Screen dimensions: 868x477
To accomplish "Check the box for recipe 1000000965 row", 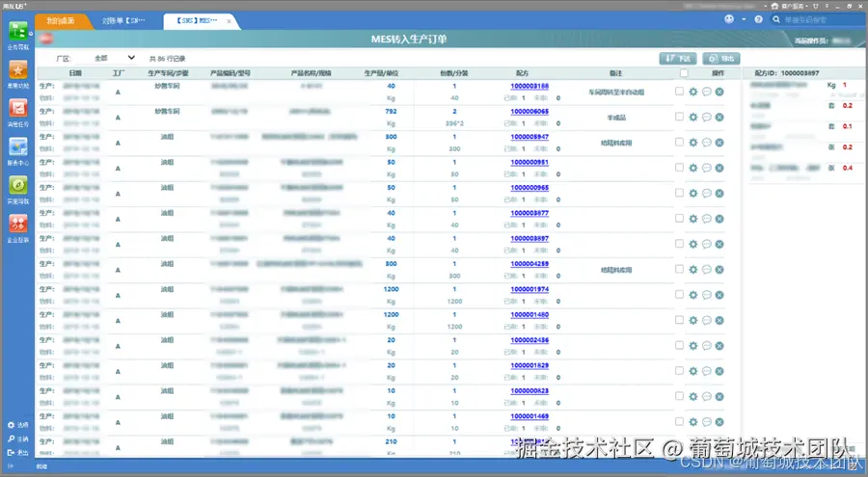I will tap(679, 193).
